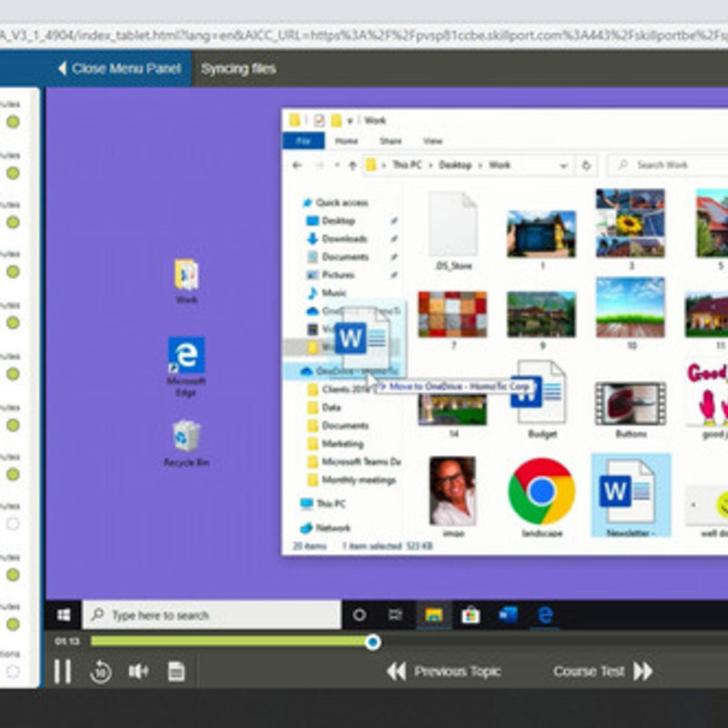The height and width of the screenshot is (728, 728).
Task: Open Cortana circle icon on taskbar
Action: [359, 615]
